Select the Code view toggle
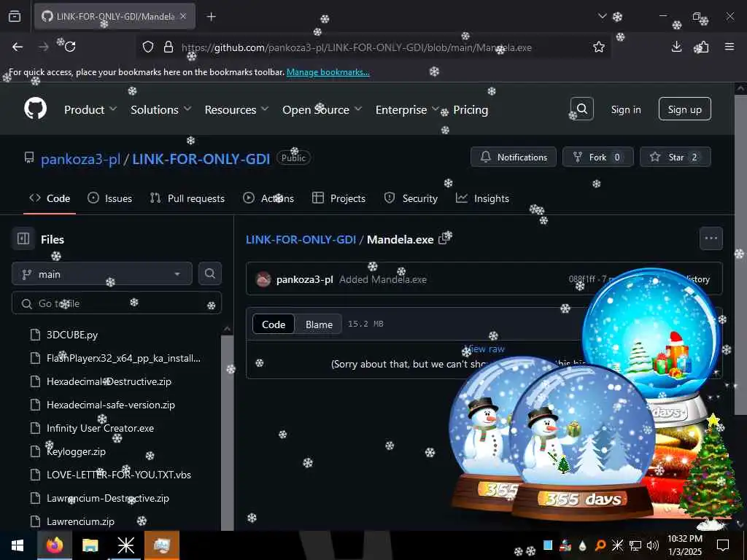The width and height of the screenshot is (747, 560). pos(274,324)
